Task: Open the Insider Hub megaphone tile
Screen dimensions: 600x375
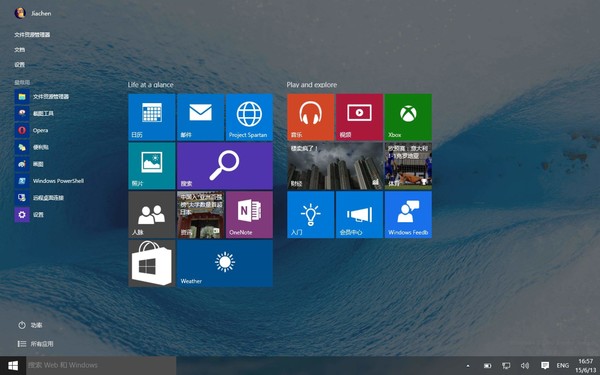Action: pos(359,215)
